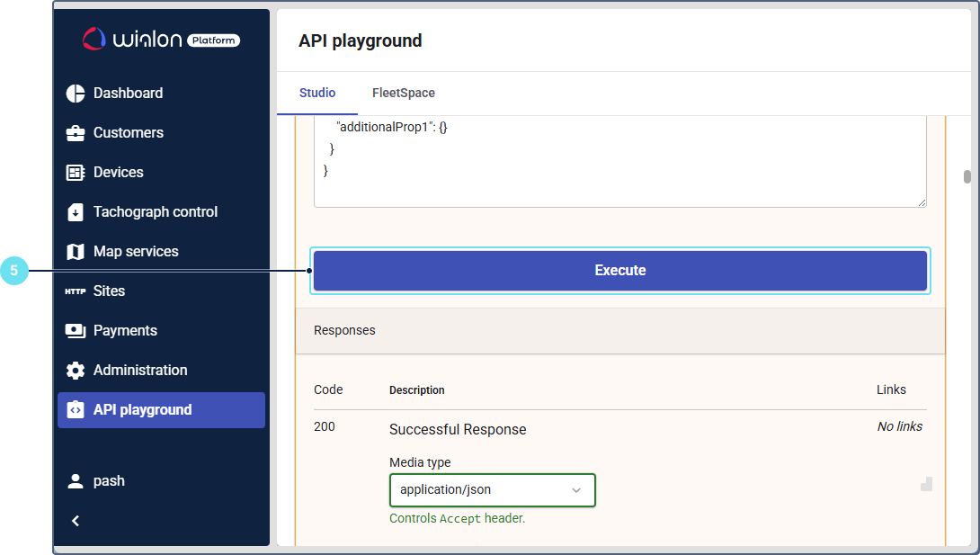Collapse the sidebar with left chevron
980x555 pixels.
(76, 521)
